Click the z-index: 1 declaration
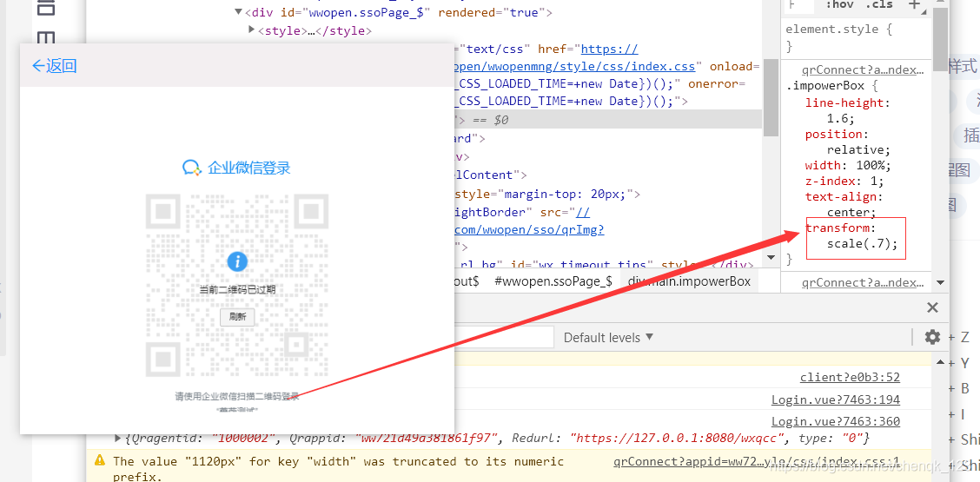This screenshot has height=482, width=980. 844,182
